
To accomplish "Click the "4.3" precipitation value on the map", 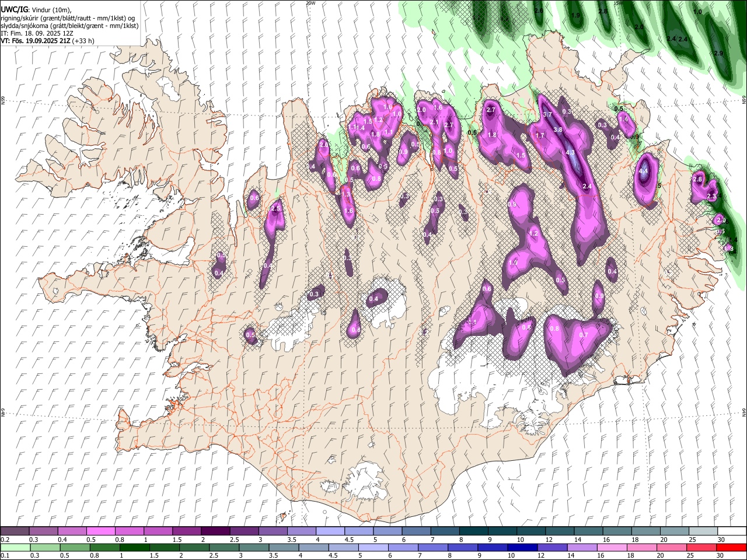I will click(571, 152).
